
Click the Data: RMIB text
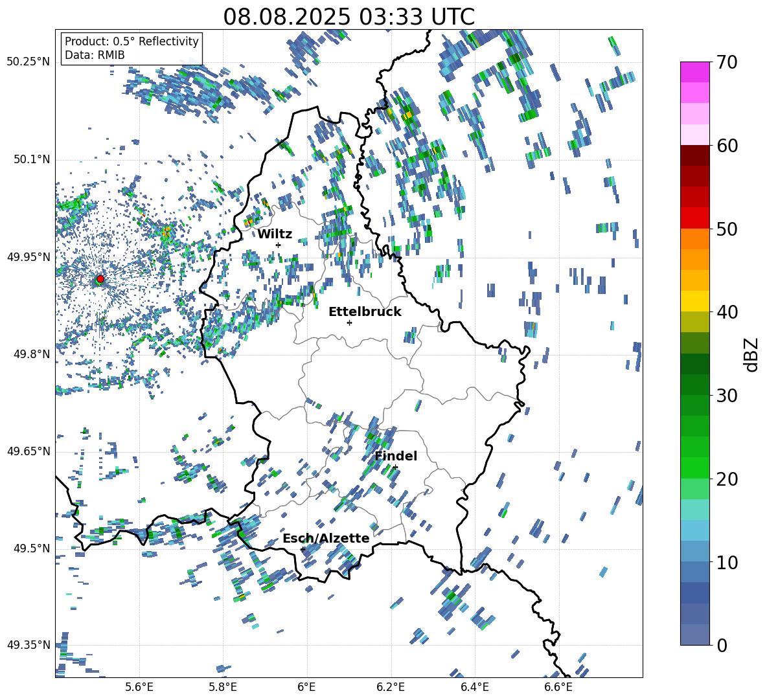point(95,55)
